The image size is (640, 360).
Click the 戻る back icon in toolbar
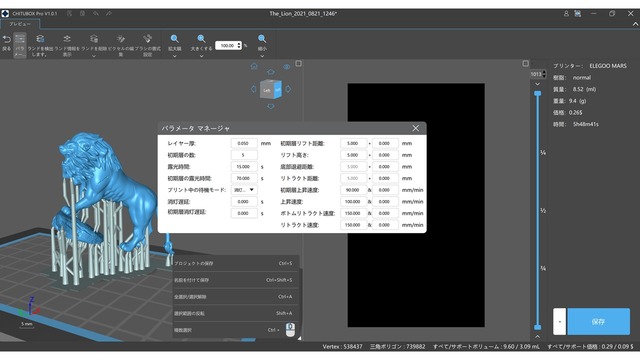(x=7, y=40)
